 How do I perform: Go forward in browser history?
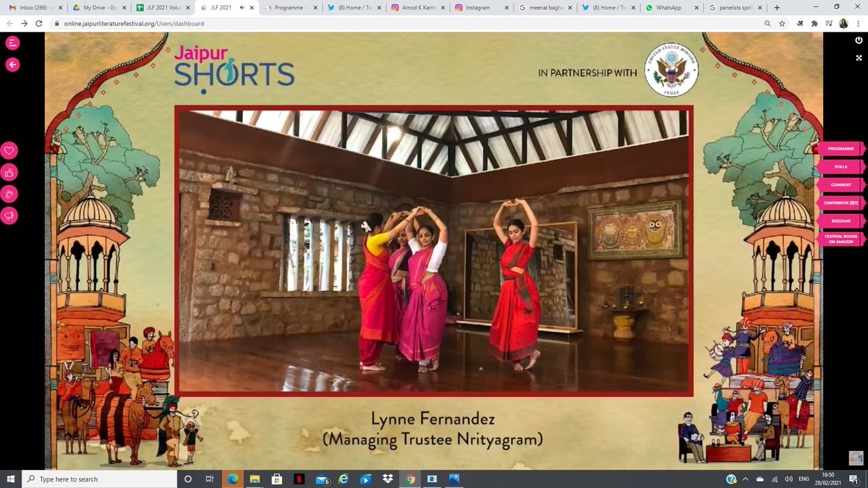pyautogui.click(x=23, y=23)
